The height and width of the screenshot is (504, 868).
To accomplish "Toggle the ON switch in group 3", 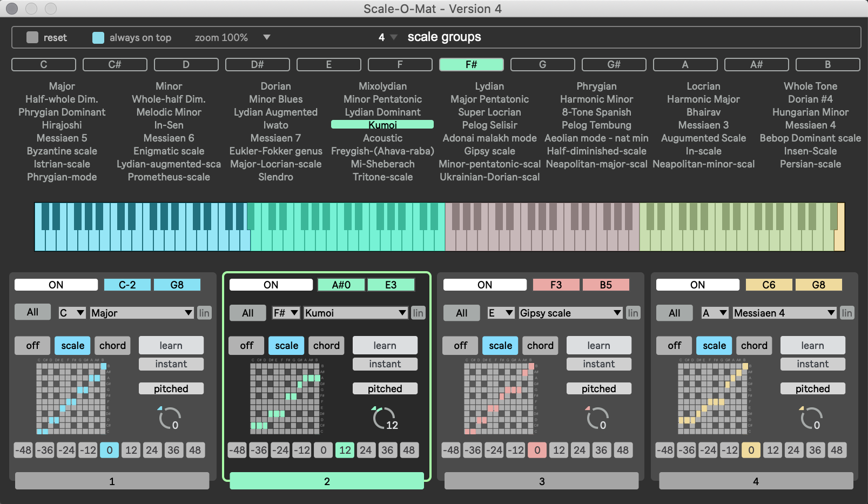I will [485, 285].
